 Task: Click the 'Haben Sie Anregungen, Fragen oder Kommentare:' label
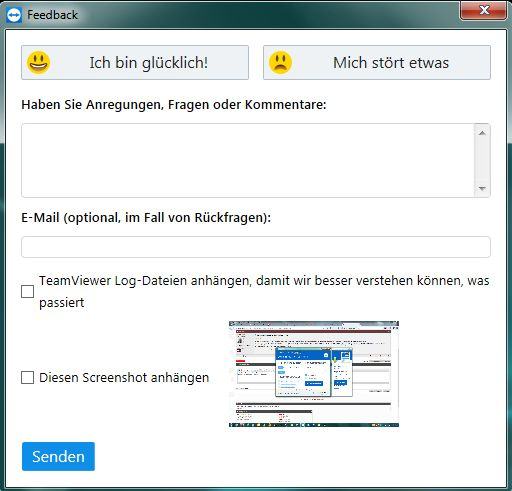(174, 105)
